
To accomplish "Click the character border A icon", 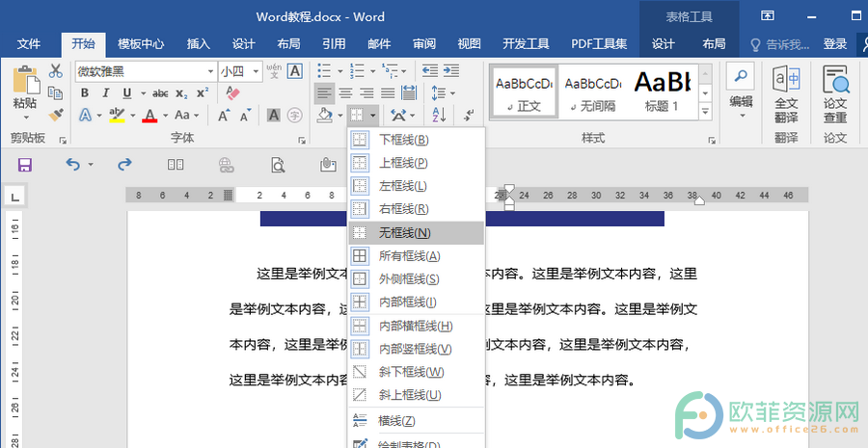I will 295,70.
